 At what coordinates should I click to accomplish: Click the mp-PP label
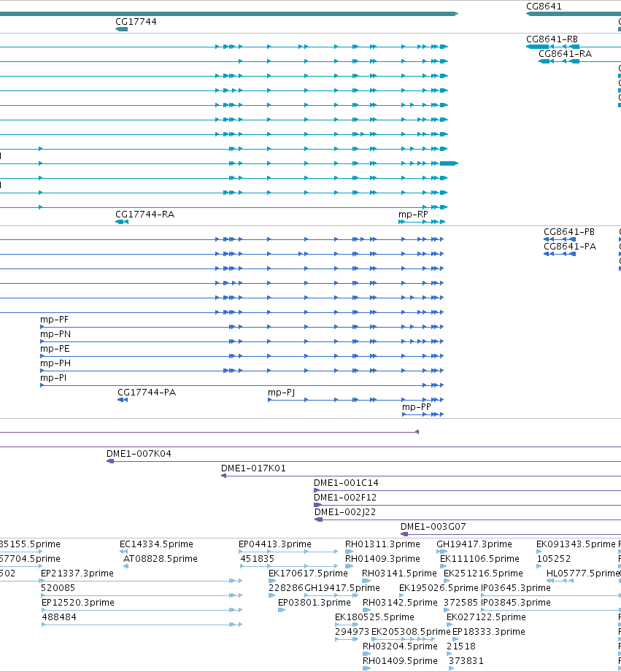click(x=416, y=407)
